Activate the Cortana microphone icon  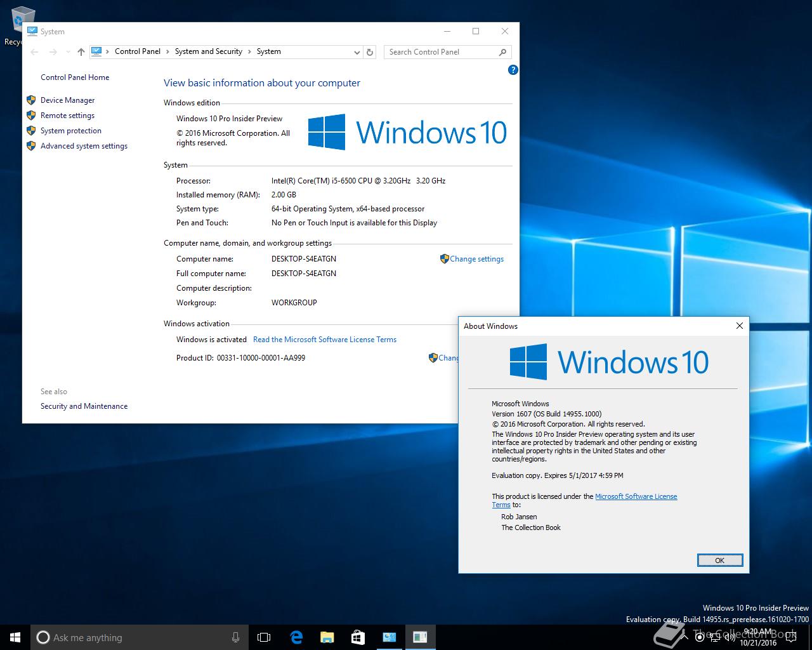click(x=235, y=637)
